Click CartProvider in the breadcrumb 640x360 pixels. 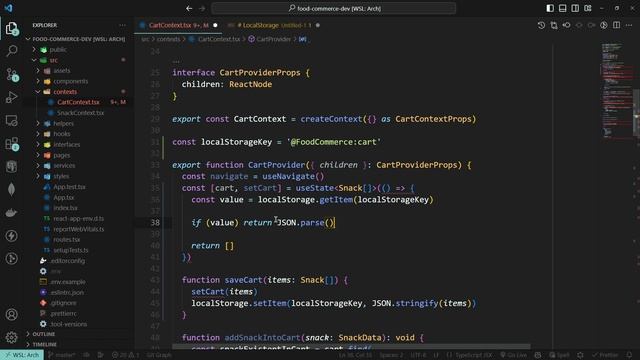point(273,39)
